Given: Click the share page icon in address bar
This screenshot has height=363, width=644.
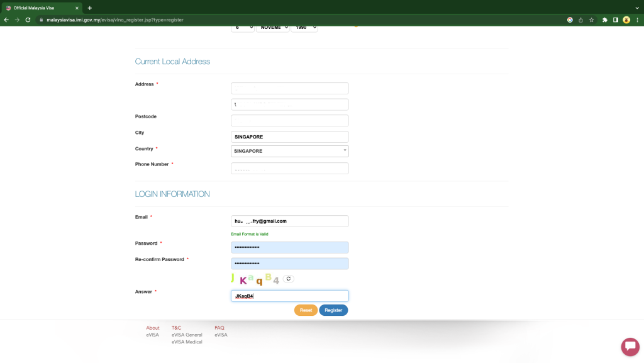Looking at the screenshot, I should [x=580, y=20].
